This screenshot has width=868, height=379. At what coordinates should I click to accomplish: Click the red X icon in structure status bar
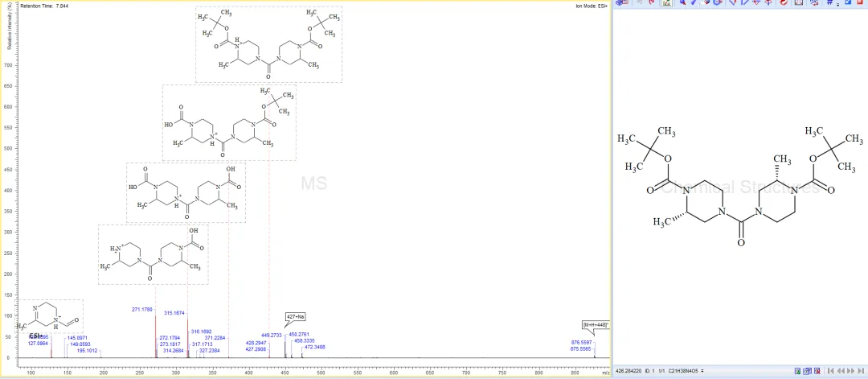click(x=817, y=371)
